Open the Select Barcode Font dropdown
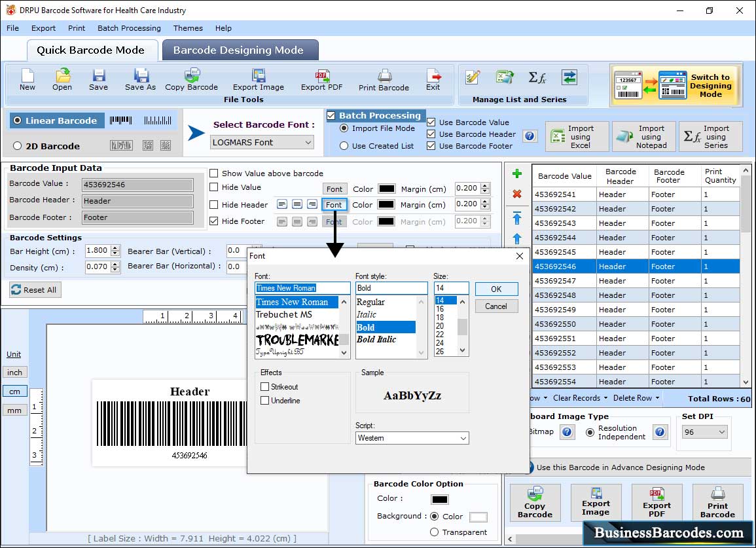 click(x=262, y=142)
